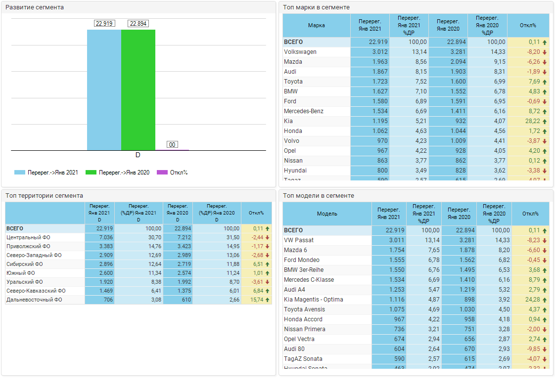Click the green legend swatch for Янв 2020
Viewport: 555px width, 392px height.
[91, 173]
